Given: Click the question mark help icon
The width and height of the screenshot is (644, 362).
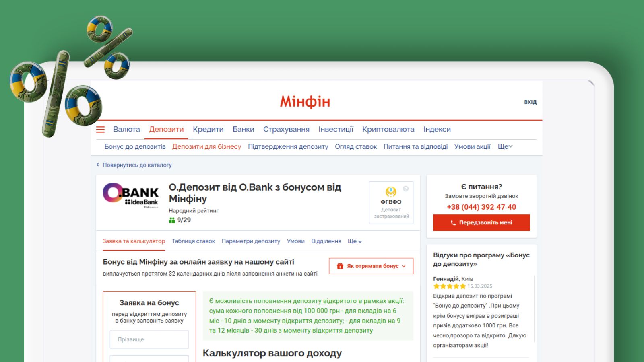Looking at the screenshot, I should tap(406, 189).
